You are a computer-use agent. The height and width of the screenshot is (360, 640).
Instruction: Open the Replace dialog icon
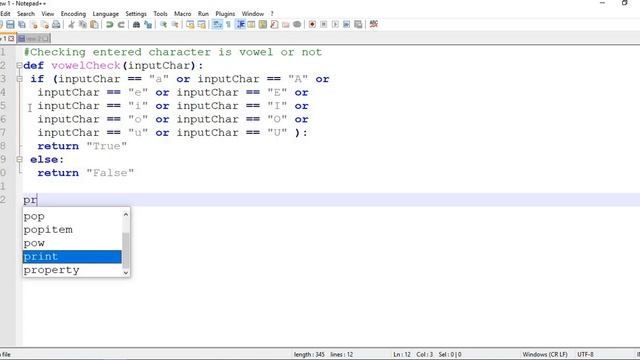click(148, 24)
